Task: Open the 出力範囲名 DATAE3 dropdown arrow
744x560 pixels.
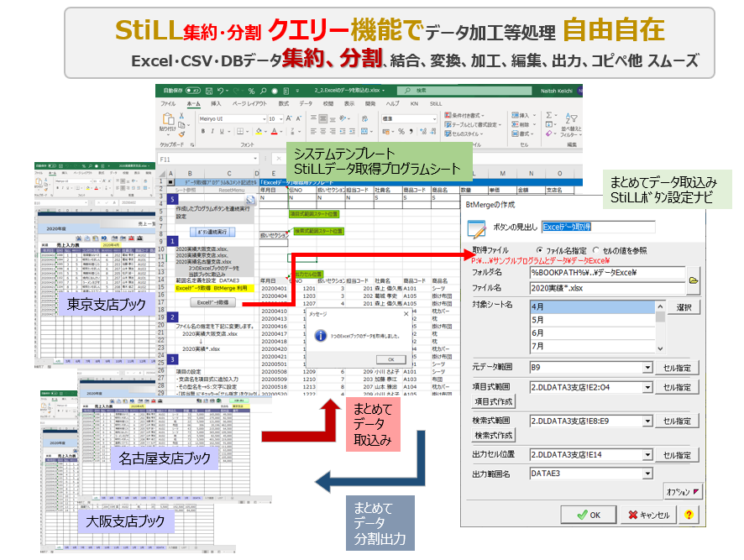Action: (647, 474)
